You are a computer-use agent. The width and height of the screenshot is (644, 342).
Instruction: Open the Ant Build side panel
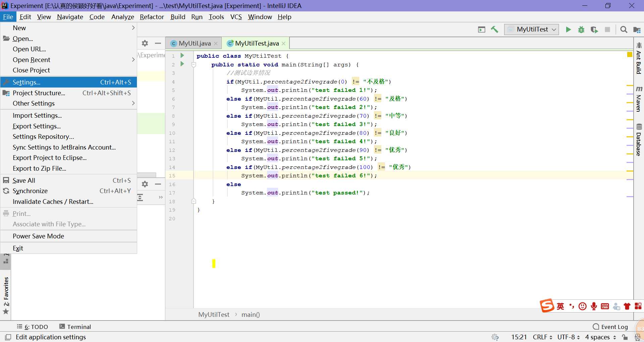coord(639,58)
